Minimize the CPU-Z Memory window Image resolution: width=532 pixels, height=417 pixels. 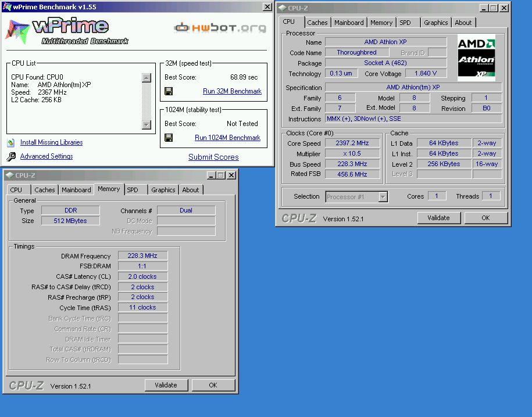click(x=211, y=175)
